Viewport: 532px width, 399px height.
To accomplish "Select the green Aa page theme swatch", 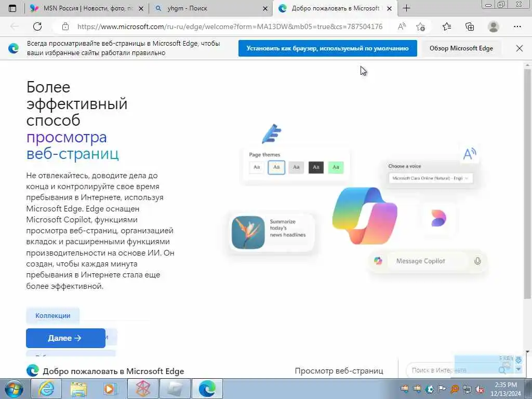I will coord(336,167).
